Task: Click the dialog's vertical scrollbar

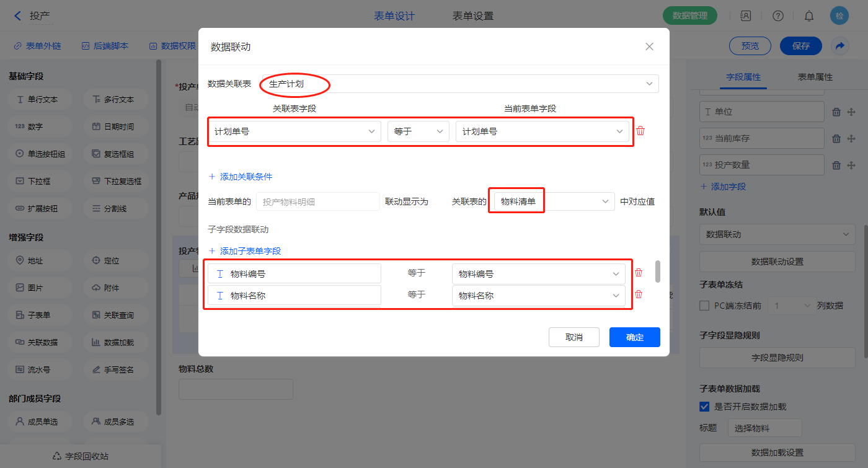Action: [x=658, y=272]
